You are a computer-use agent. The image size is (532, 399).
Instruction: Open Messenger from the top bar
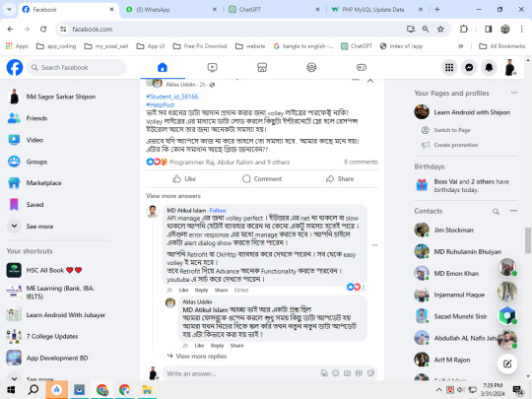pyautogui.click(x=469, y=68)
